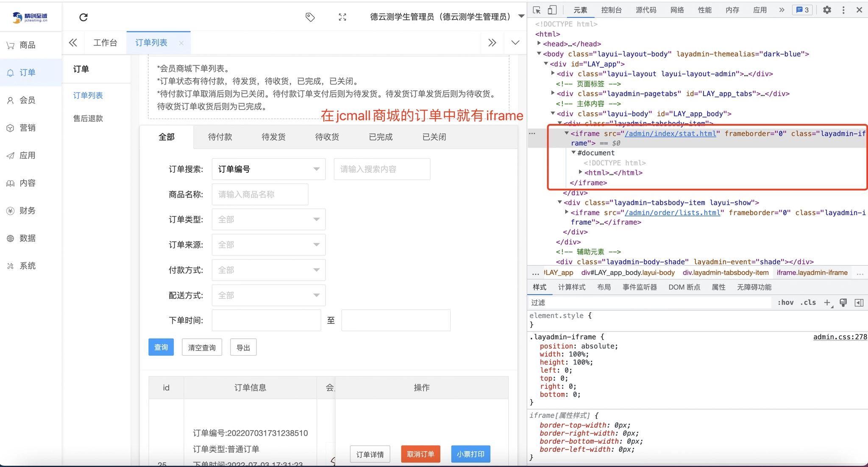The image size is (868, 467).
Task: Switch to the 工作台 page tab
Action: click(105, 42)
